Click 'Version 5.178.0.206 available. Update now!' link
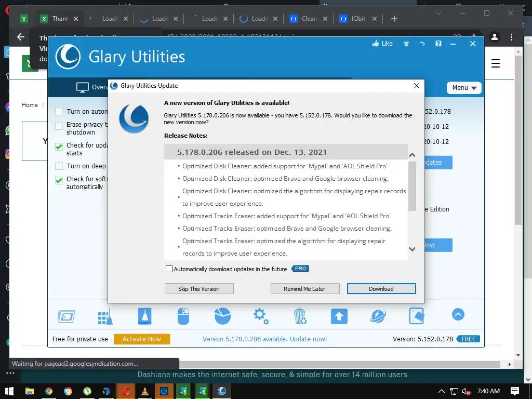 click(x=264, y=339)
